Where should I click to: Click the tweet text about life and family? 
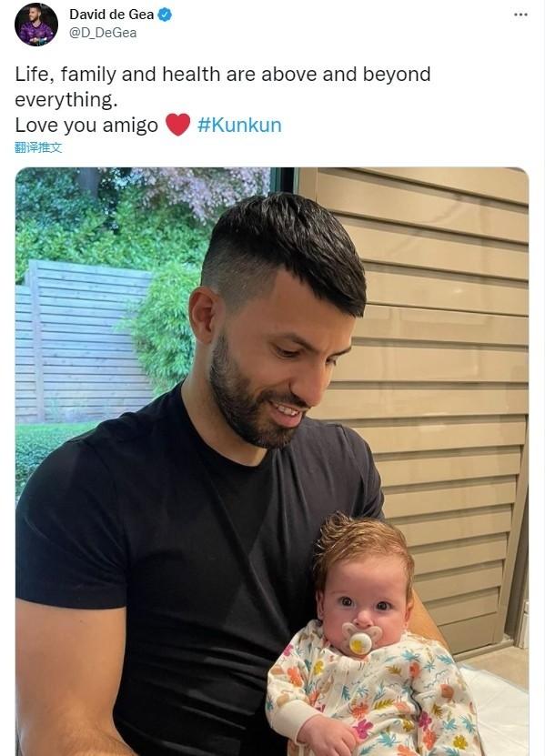pos(222,86)
